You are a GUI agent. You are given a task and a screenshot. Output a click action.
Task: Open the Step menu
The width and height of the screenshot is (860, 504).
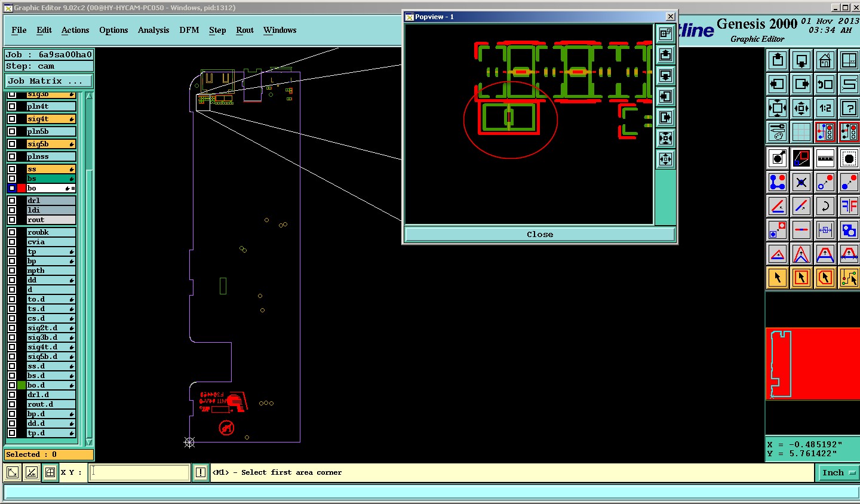coord(217,30)
